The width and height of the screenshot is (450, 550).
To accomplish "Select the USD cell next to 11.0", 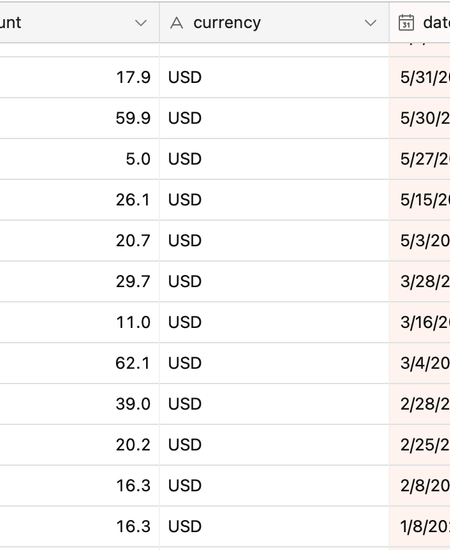I will click(274, 322).
